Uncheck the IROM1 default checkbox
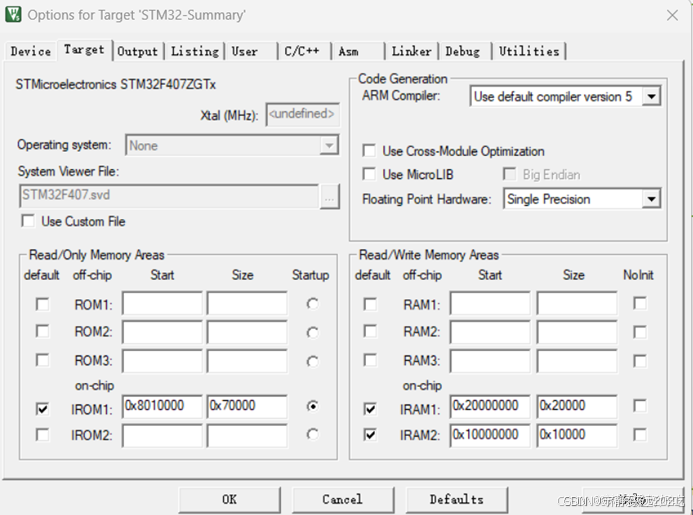Viewport: 693px width, 515px height. click(42, 409)
